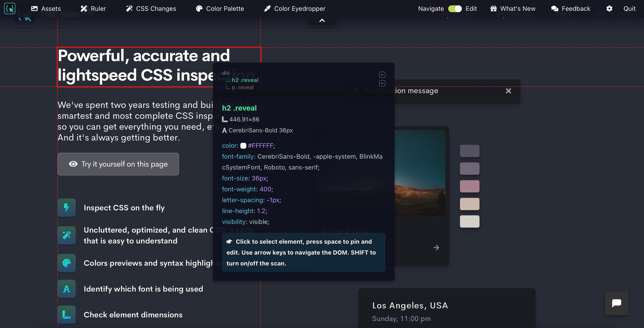The image size is (644, 328).
Task: Open the chat bubble widget
Action: point(616,303)
